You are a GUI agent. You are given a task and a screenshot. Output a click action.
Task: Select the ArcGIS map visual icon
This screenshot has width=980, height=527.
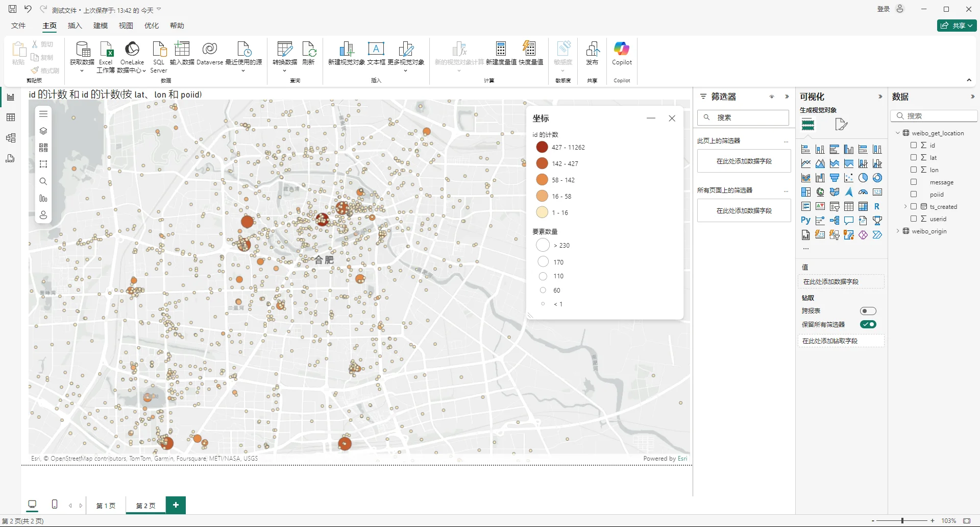[849, 192]
